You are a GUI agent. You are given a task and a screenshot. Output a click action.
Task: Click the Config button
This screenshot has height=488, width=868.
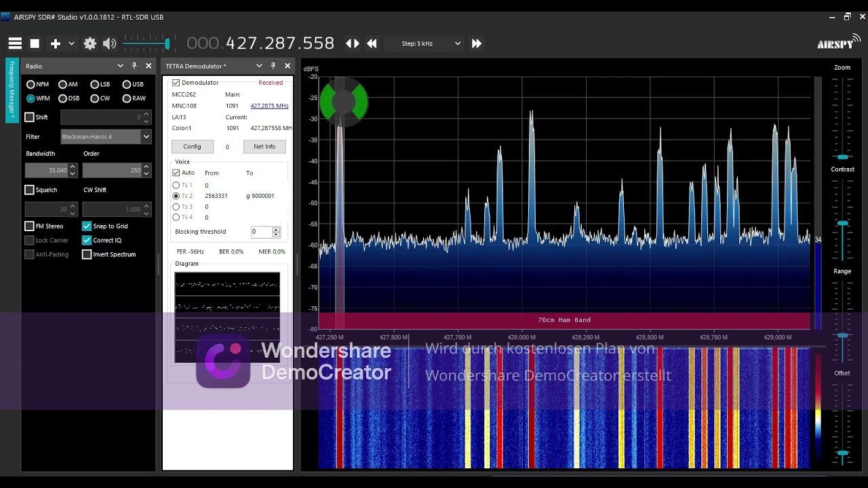coord(192,146)
